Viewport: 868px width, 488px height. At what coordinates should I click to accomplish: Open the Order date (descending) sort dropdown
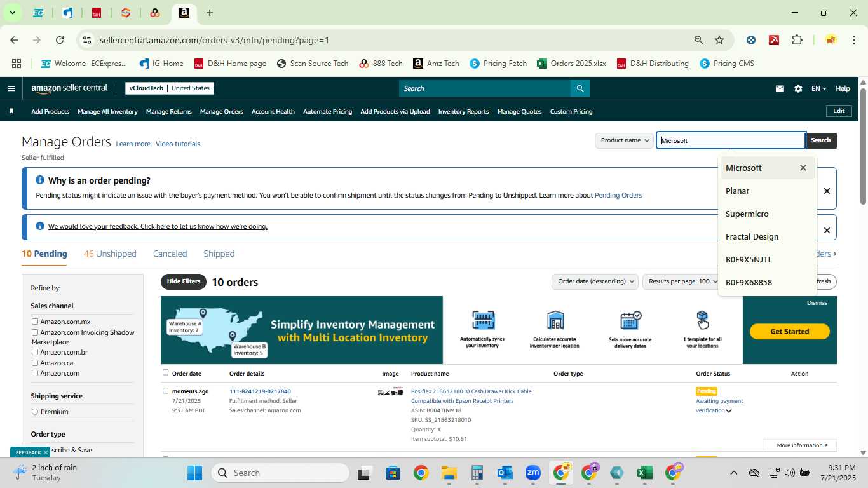pos(595,281)
